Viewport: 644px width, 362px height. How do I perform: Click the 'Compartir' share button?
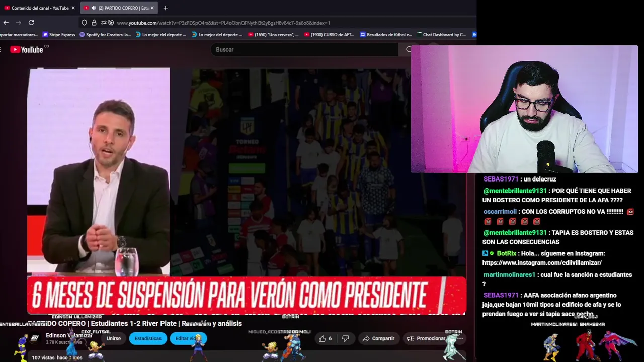click(378, 338)
